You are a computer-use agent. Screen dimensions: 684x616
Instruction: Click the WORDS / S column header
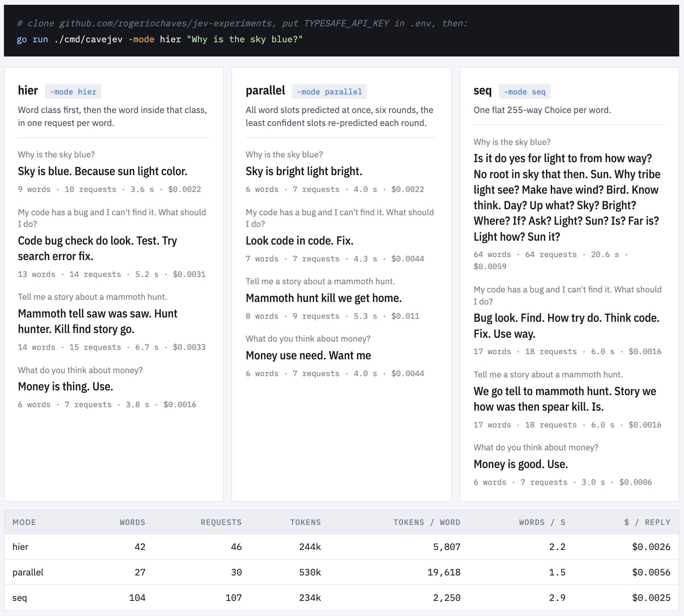click(542, 522)
